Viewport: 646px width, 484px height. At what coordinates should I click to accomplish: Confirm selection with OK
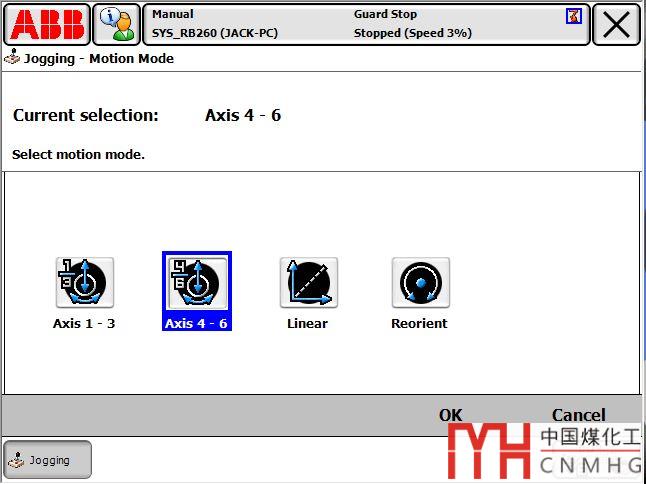pos(451,415)
